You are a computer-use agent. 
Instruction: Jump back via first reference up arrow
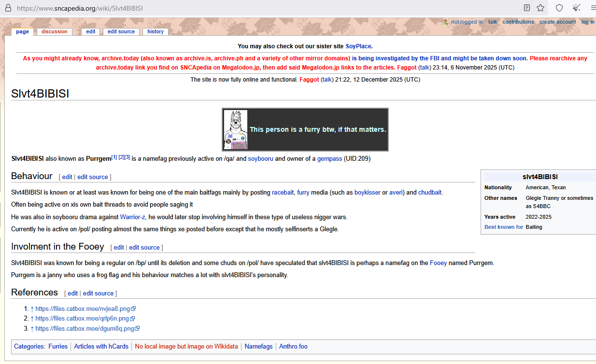pyautogui.click(x=32, y=308)
